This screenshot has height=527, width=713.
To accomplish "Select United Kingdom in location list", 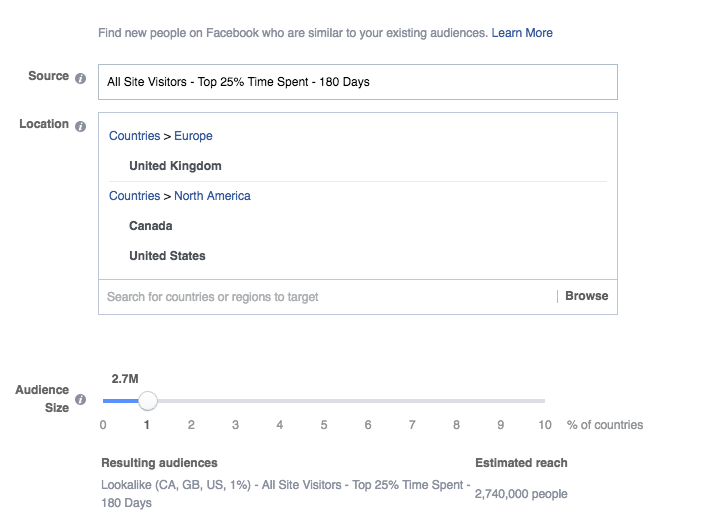I will click(175, 166).
